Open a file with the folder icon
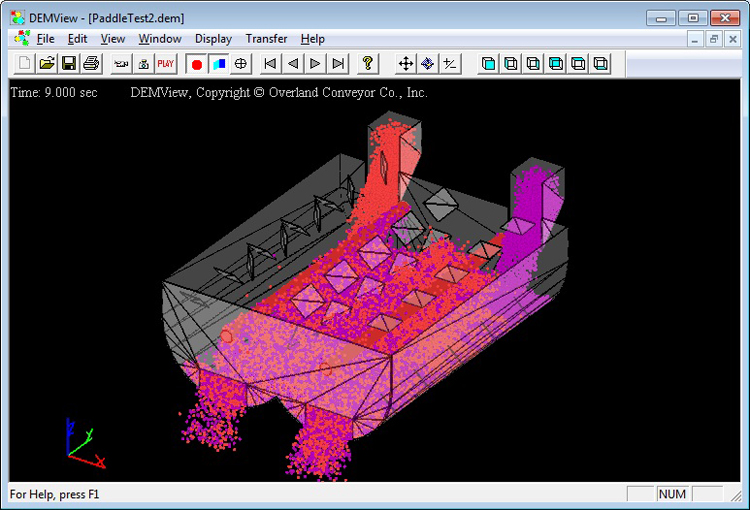The image size is (750, 510). point(46,64)
